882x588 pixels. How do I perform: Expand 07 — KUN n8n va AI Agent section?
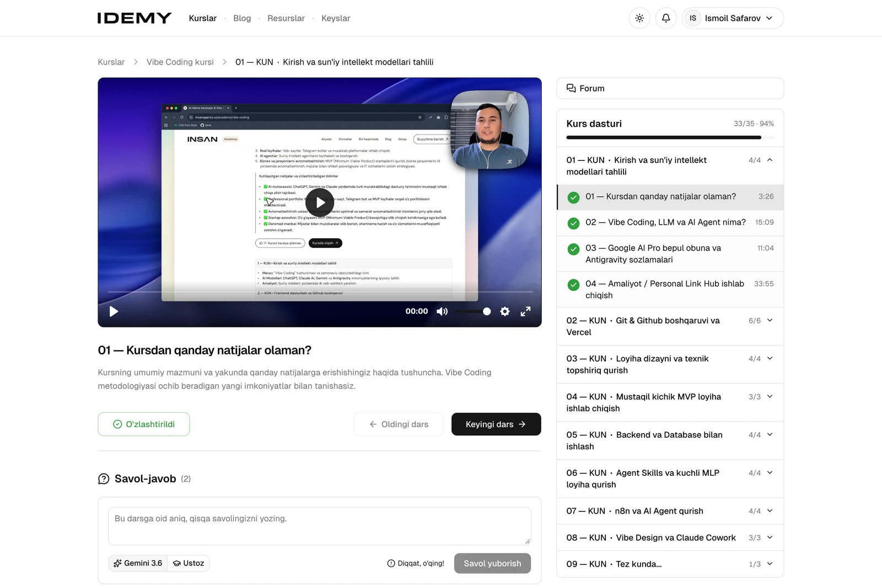pos(670,511)
